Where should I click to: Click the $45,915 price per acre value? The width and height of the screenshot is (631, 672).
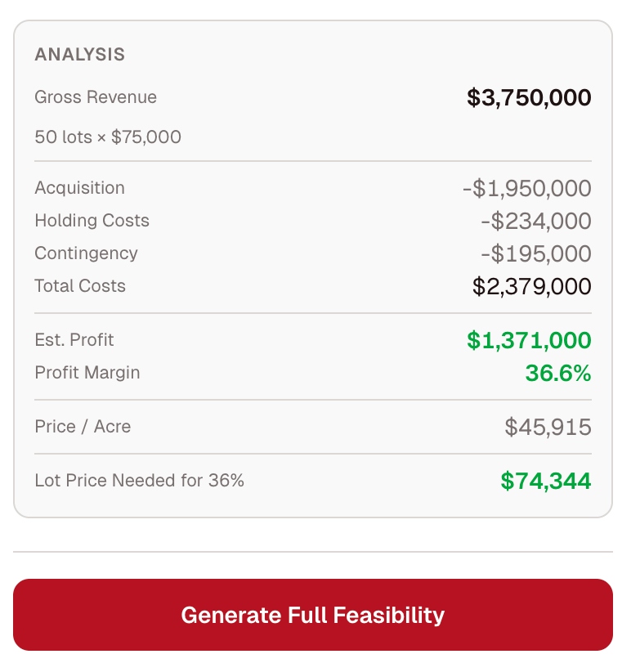[x=548, y=427]
